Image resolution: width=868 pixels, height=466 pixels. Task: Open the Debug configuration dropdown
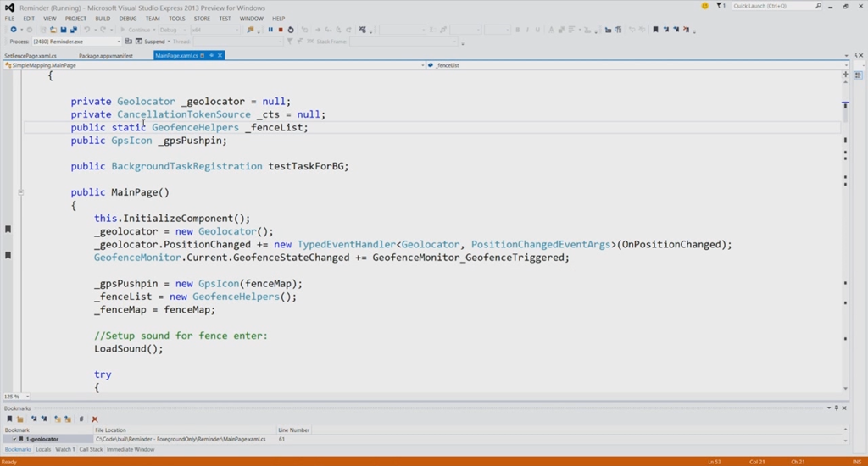(x=185, y=30)
